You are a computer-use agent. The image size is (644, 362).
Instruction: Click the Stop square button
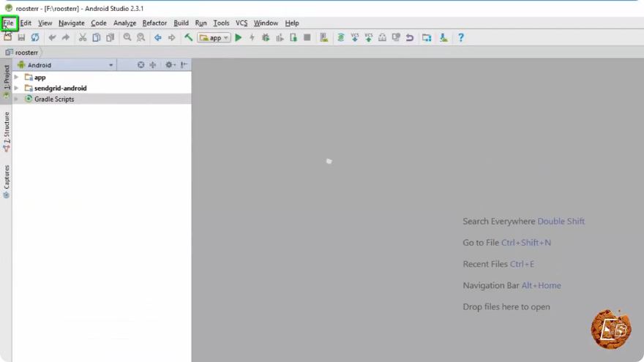pos(307,38)
